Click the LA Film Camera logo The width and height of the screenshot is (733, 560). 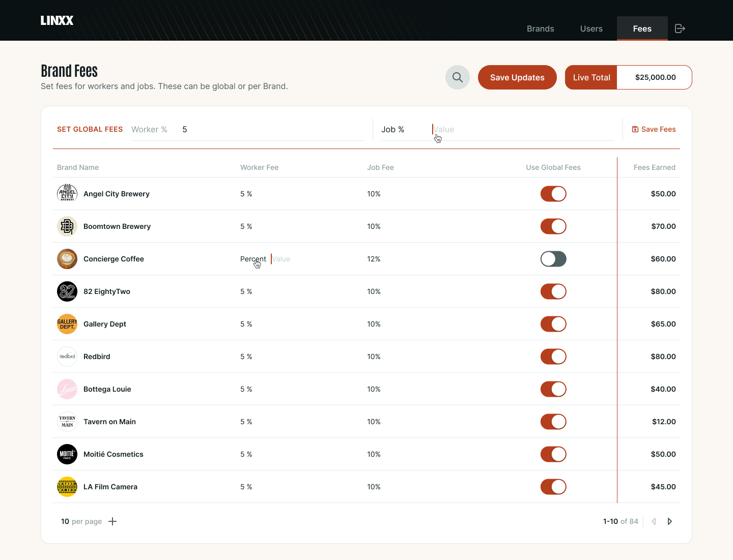(67, 487)
